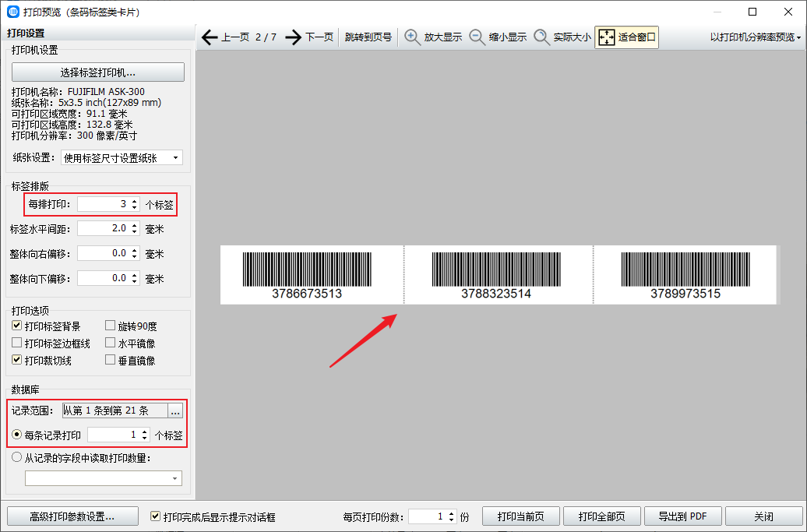Click barcode label 3788323514 in preview
This screenshot has height=532, width=807.
pyautogui.click(x=496, y=275)
